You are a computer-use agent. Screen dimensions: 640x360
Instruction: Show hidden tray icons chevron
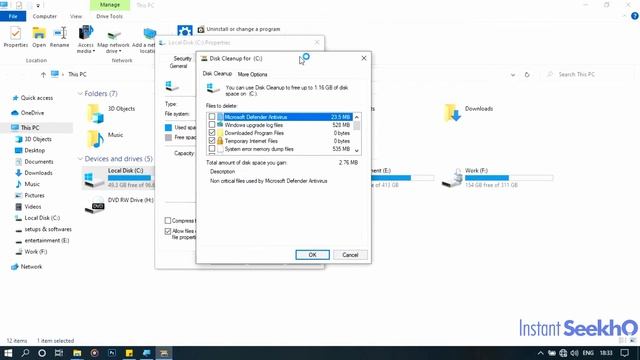pos(540,353)
